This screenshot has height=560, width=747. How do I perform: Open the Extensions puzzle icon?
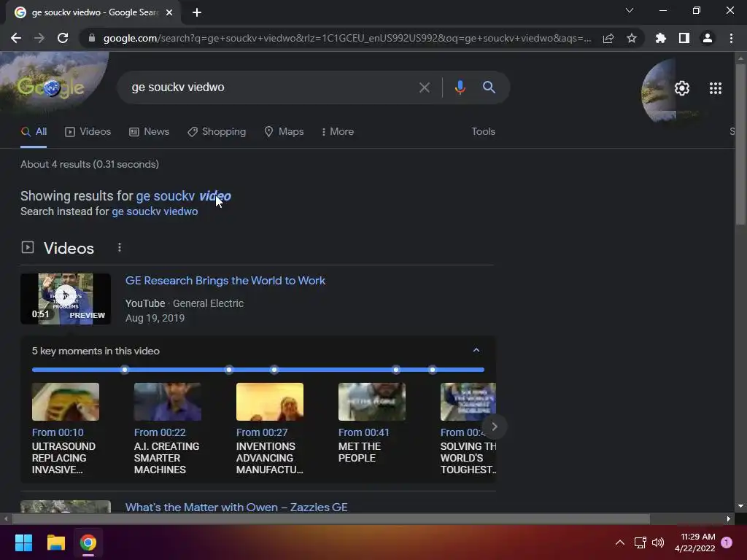click(x=661, y=38)
